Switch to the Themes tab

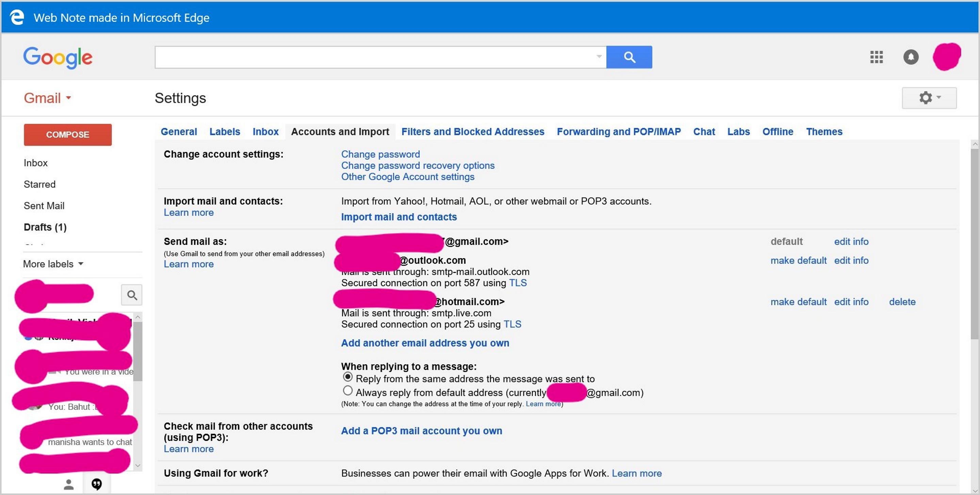824,132
